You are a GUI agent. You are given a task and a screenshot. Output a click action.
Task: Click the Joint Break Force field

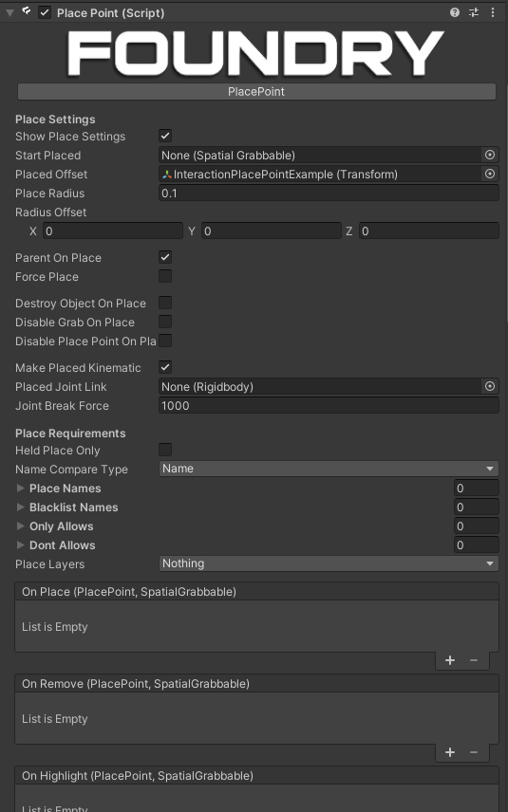pyautogui.click(x=329, y=405)
